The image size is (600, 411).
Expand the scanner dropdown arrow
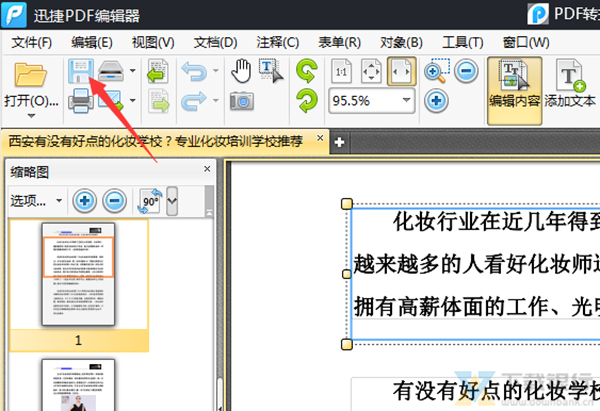tap(132, 71)
